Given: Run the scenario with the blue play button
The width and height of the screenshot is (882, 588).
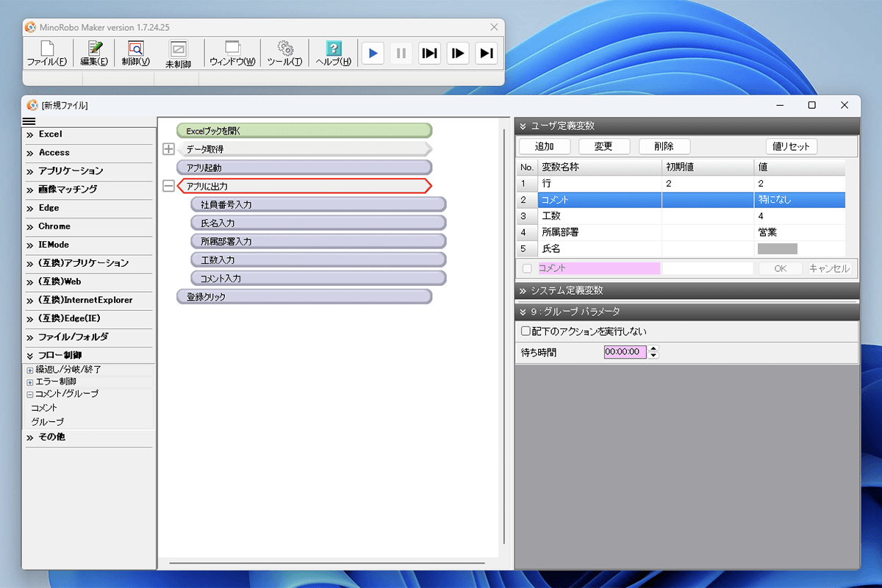Looking at the screenshot, I should [373, 53].
